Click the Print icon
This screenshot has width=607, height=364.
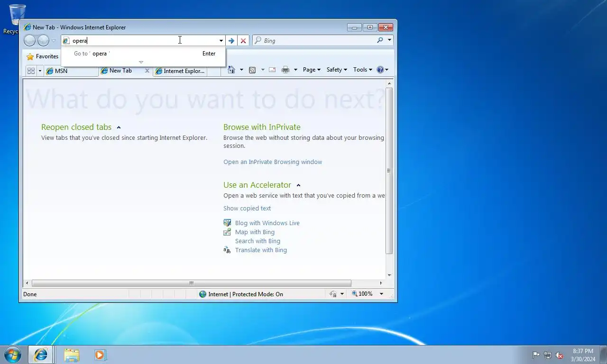coord(285,70)
